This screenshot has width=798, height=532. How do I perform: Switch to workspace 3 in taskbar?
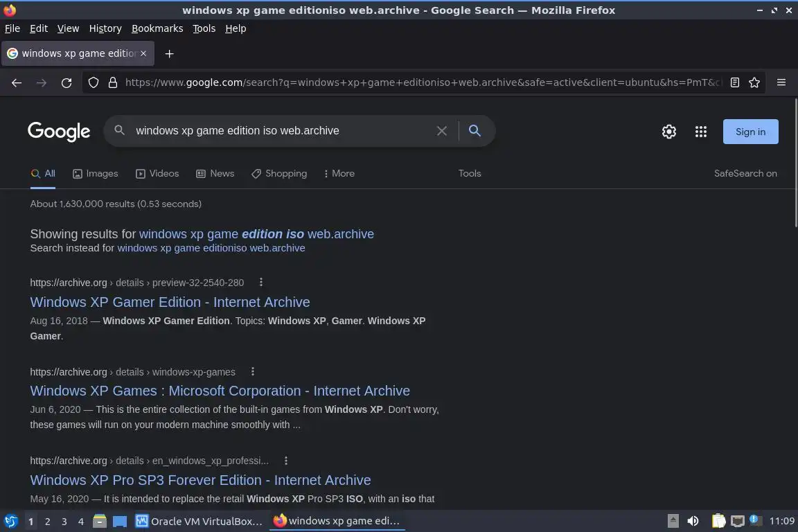64,522
